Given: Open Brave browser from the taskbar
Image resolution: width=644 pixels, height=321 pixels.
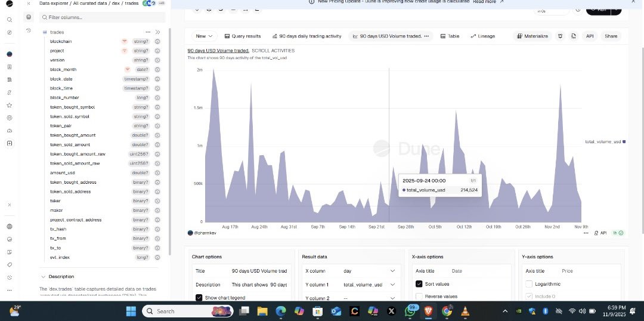Looking at the screenshot, I should tap(428, 311).
